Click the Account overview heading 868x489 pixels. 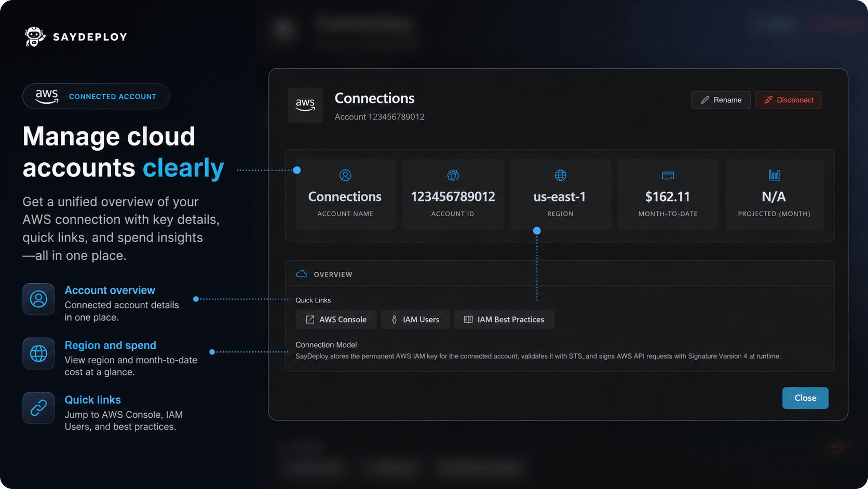(x=110, y=290)
